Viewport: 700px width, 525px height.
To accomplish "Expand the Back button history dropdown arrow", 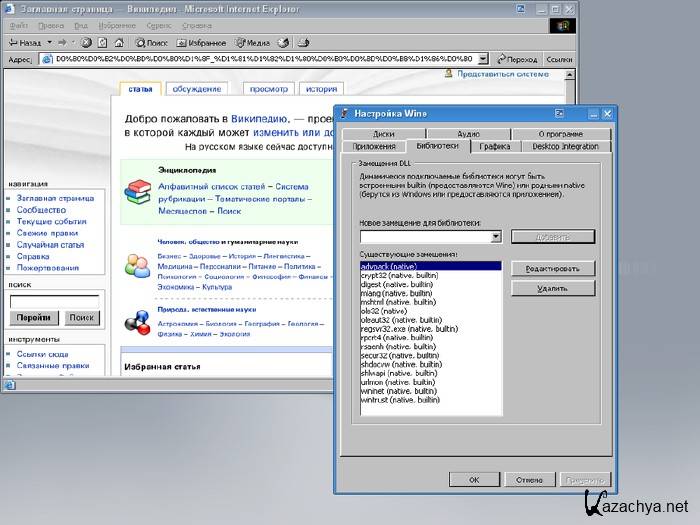I will 49,43.
